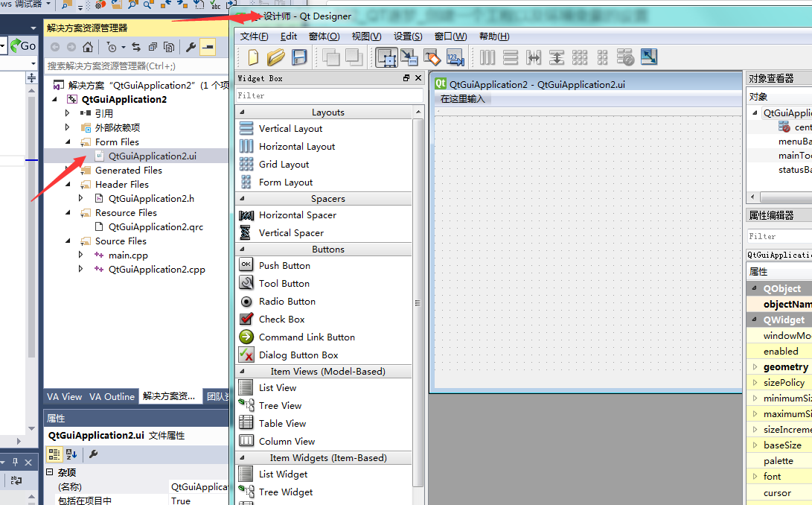
Task: Open the 窗体(O) menu
Action: [x=325, y=36]
